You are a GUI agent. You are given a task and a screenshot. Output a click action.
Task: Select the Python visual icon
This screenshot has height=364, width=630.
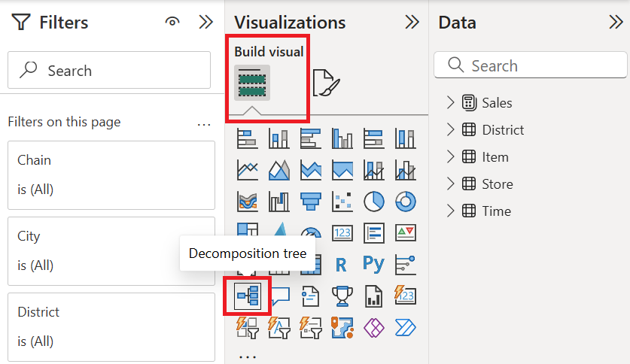[373, 264]
